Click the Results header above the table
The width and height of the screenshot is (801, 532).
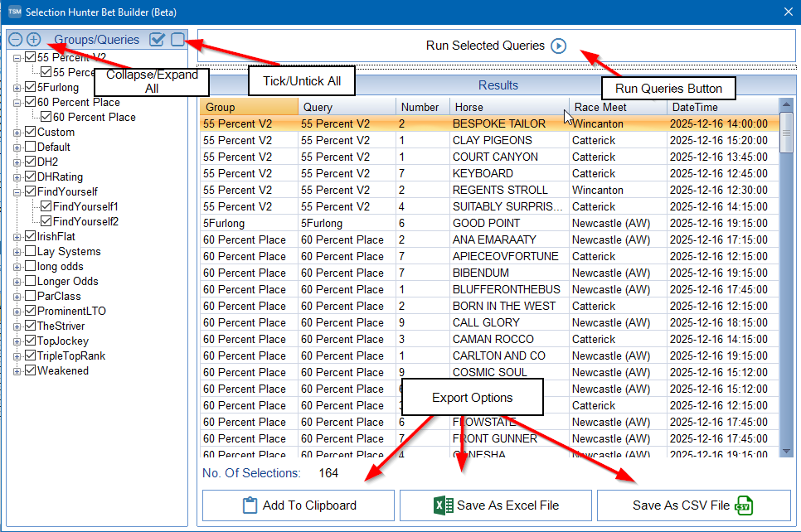pos(497,85)
